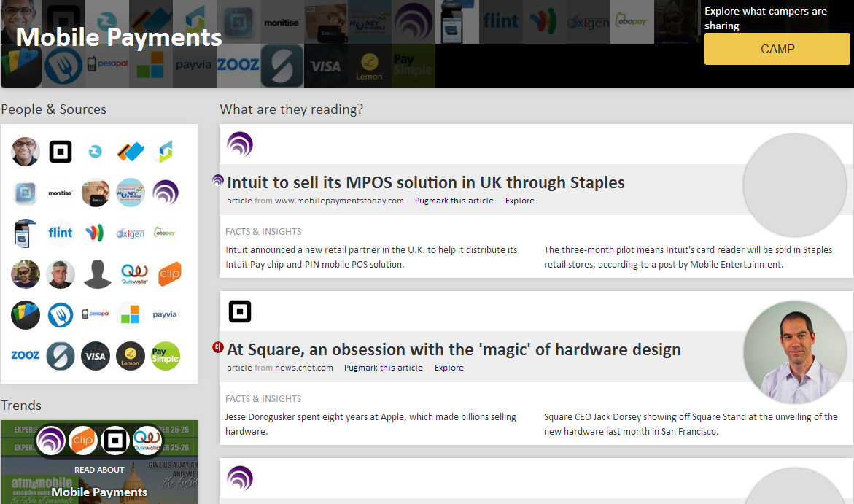Select the Google Wallet logo in sources grid

(95, 233)
